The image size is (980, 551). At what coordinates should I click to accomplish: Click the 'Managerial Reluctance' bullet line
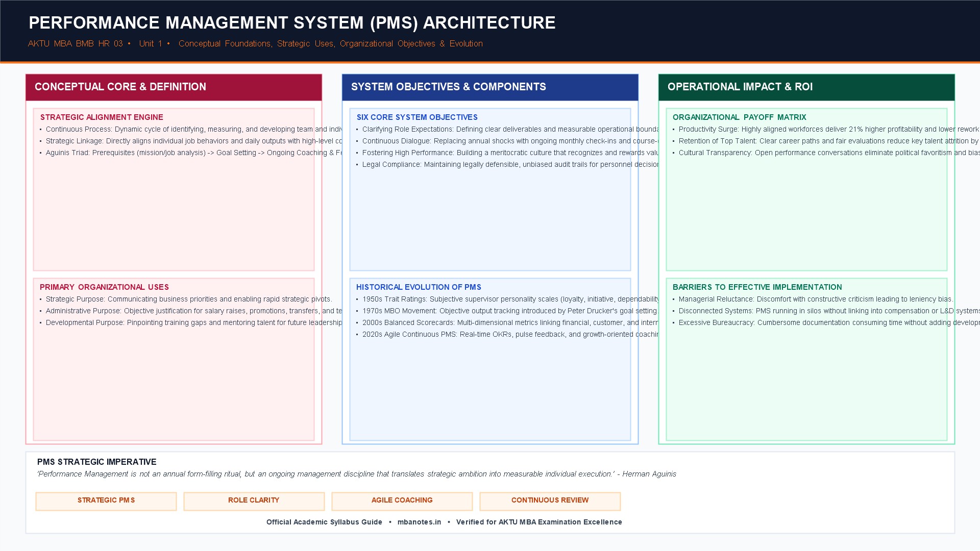click(813, 299)
